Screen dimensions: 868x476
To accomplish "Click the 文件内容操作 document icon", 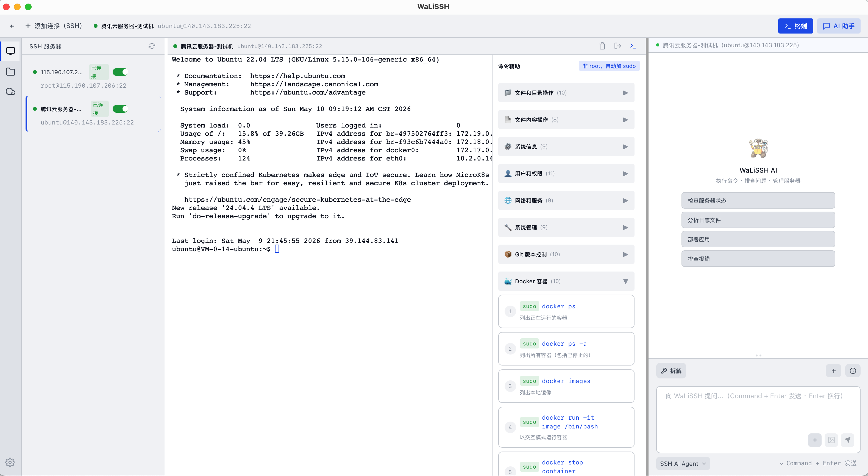I will (508, 120).
